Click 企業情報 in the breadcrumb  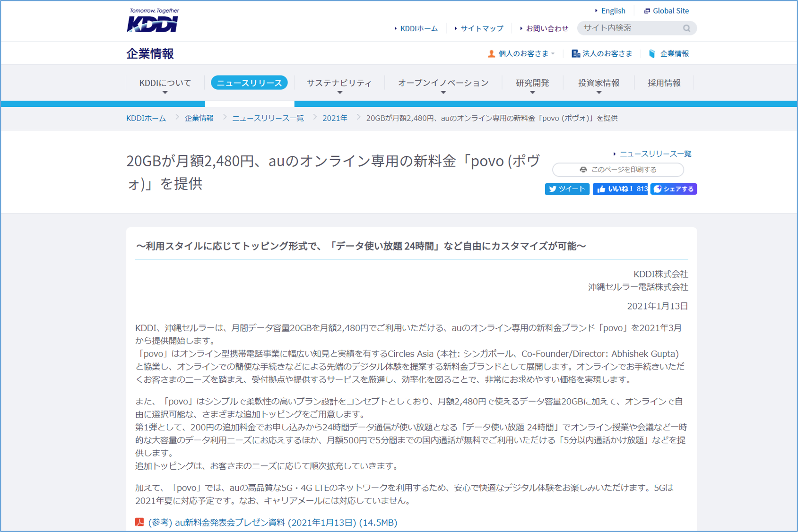click(x=199, y=118)
